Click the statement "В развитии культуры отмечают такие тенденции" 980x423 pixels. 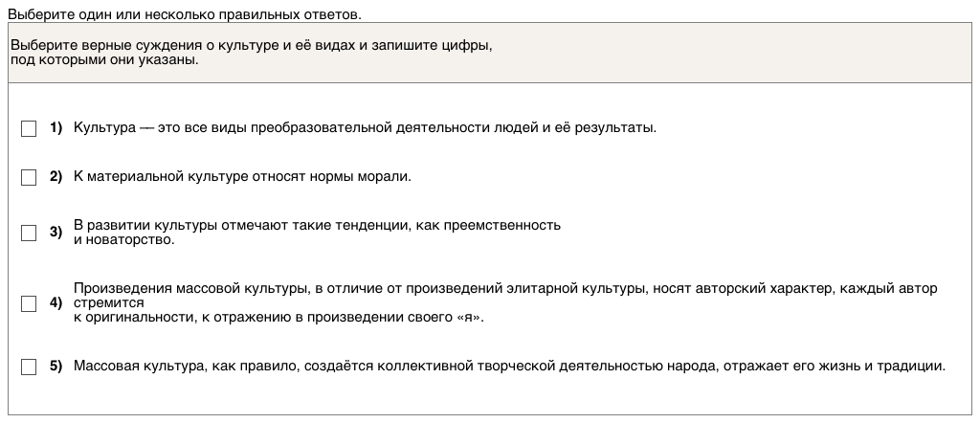[316, 225]
